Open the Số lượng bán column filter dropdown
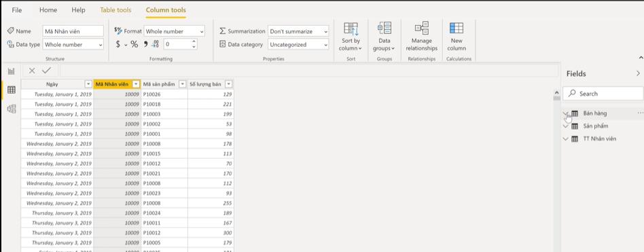This screenshot has width=644, height=252. tap(228, 84)
